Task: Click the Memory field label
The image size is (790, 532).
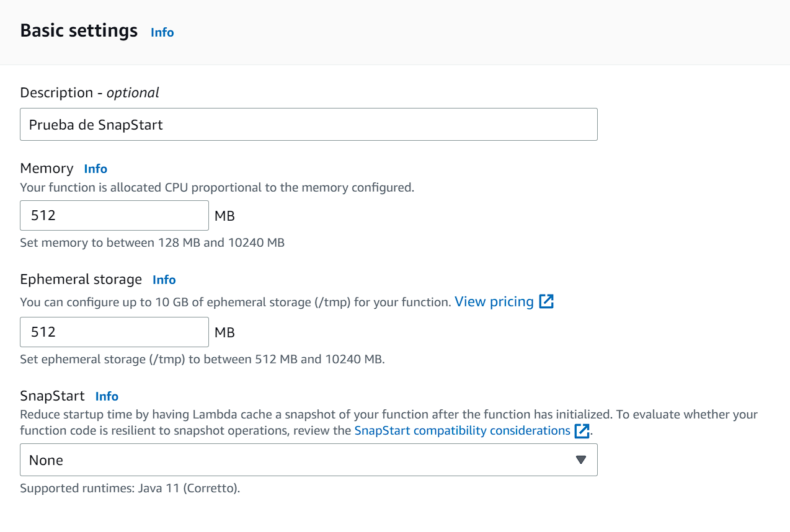Action: click(x=47, y=168)
